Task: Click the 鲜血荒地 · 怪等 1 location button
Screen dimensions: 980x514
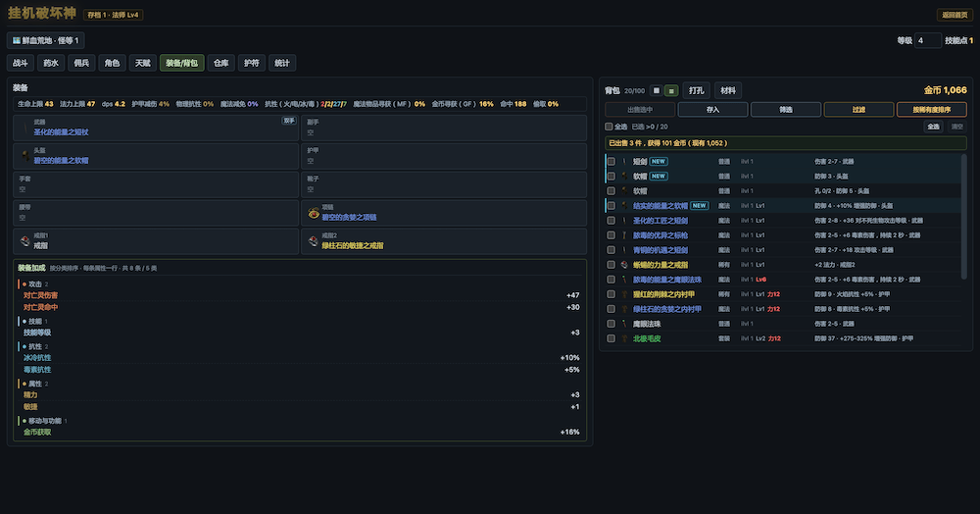Action: (x=46, y=40)
